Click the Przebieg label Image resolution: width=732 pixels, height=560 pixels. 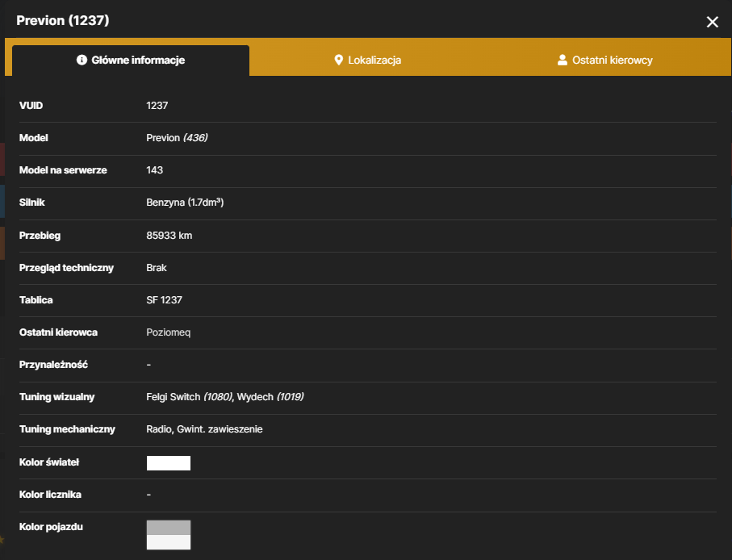40,235
